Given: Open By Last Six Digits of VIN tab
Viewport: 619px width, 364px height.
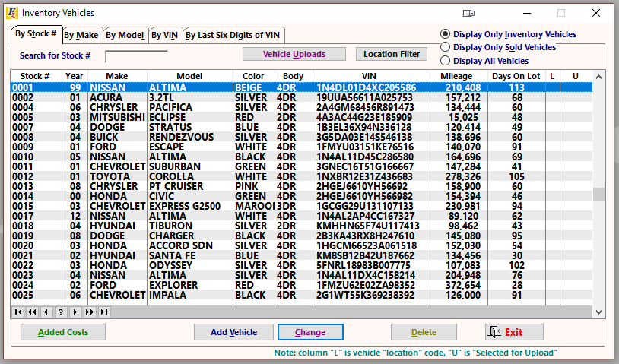Looking at the screenshot, I should click(233, 35).
